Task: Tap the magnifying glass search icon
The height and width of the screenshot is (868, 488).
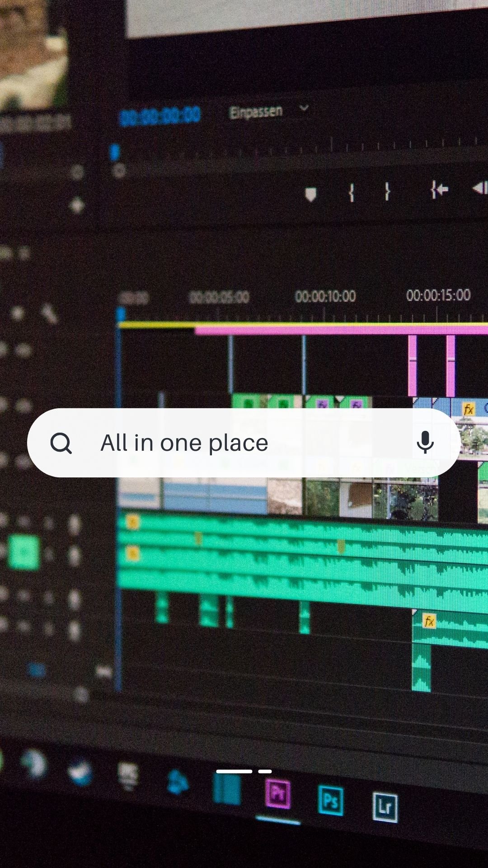Action: click(61, 443)
